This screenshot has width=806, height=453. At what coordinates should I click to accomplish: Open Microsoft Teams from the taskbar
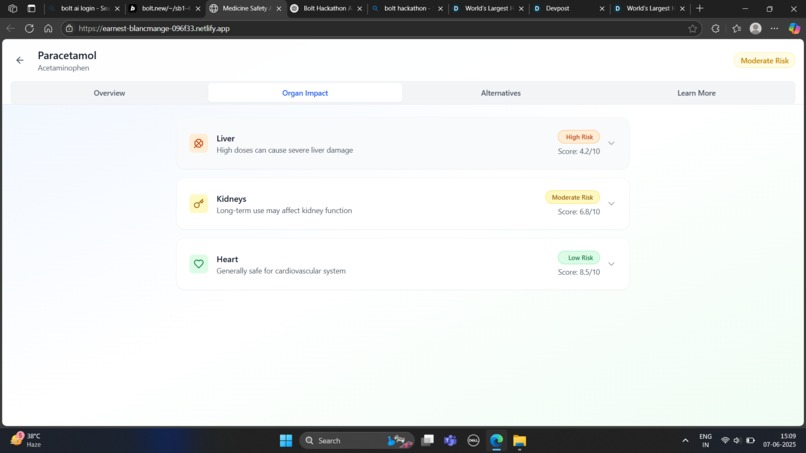pyautogui.click(x=450, y=441)
